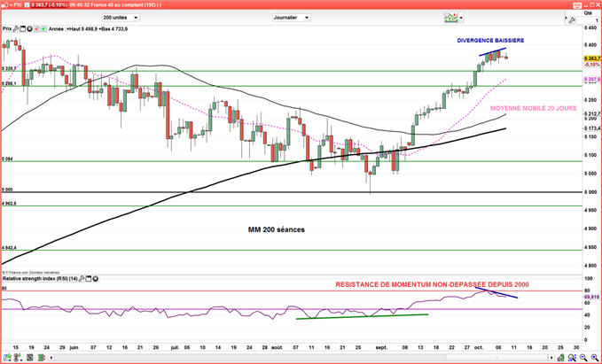
Task: Click the juin date label on time axis
Action: (x=74, y=347)
